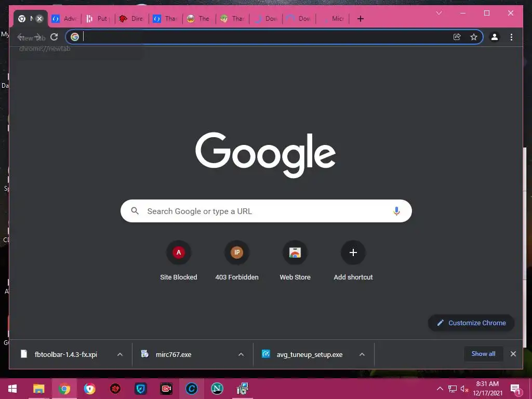Open Netscape N icon in taskbar
The width and height of the screenshot is (532, 399).
pos(217,389)
